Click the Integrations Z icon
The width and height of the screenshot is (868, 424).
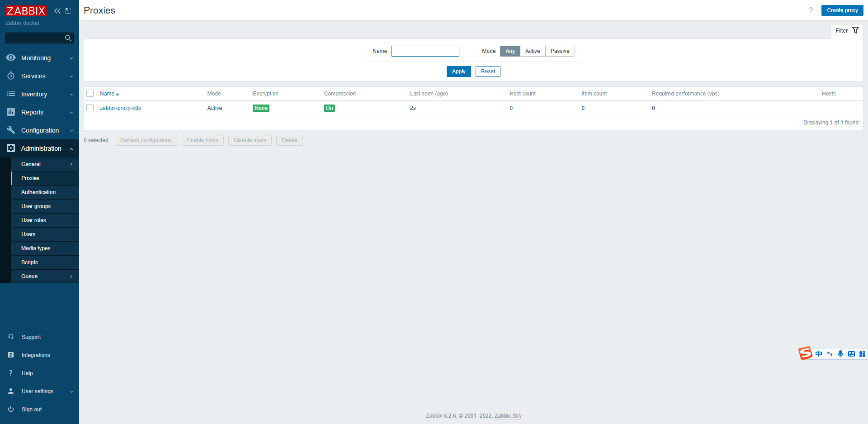pyautogui.click(x=11, y=355)
